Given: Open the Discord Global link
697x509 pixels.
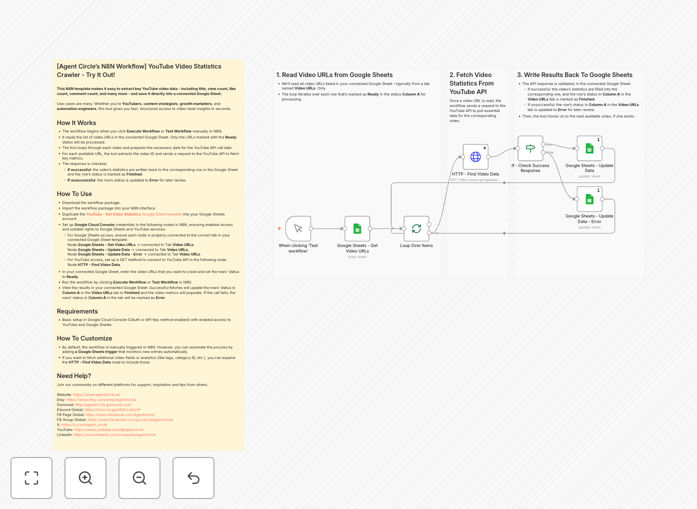Looking at the screenshot, I should coord(112,410).
